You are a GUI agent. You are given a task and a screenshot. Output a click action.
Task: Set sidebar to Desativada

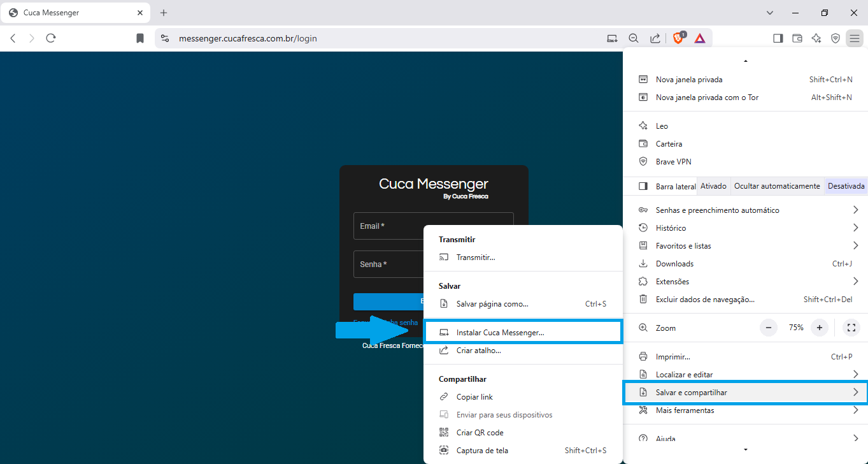tap(846, 186)
